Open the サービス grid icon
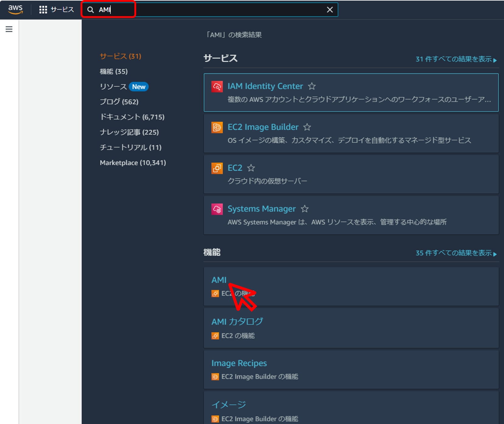The height and width of the screenshot is (424, 504). 43,9
